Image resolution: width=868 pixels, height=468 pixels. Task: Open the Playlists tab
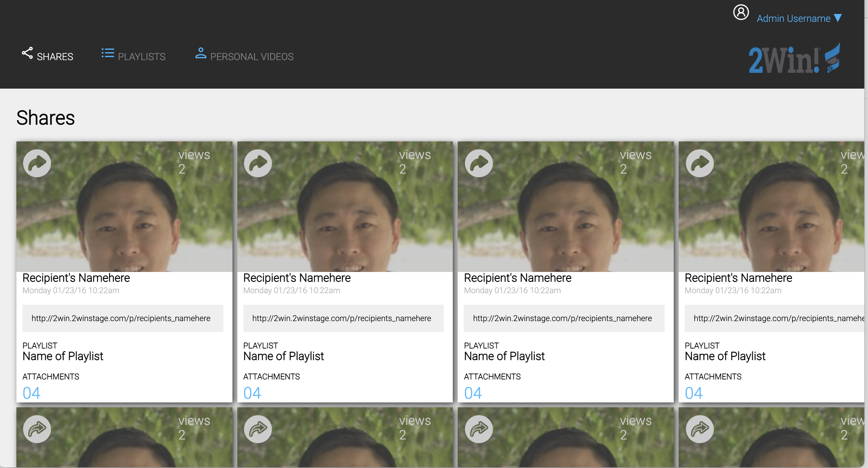tap(134, 55)
